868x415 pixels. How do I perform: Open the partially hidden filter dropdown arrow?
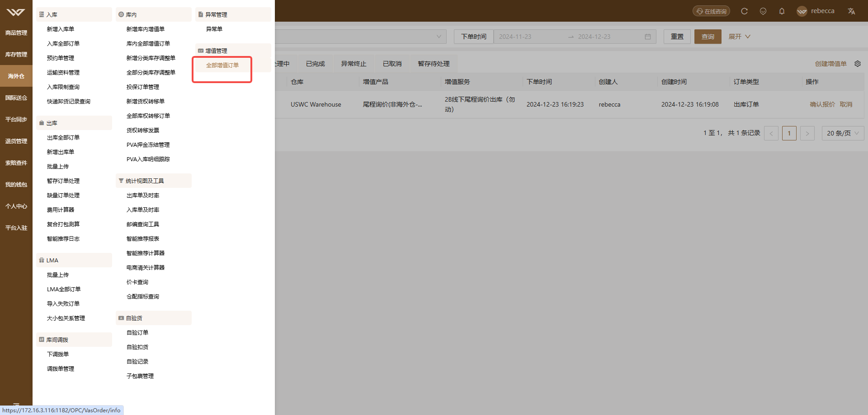click(x=439, y=37)
